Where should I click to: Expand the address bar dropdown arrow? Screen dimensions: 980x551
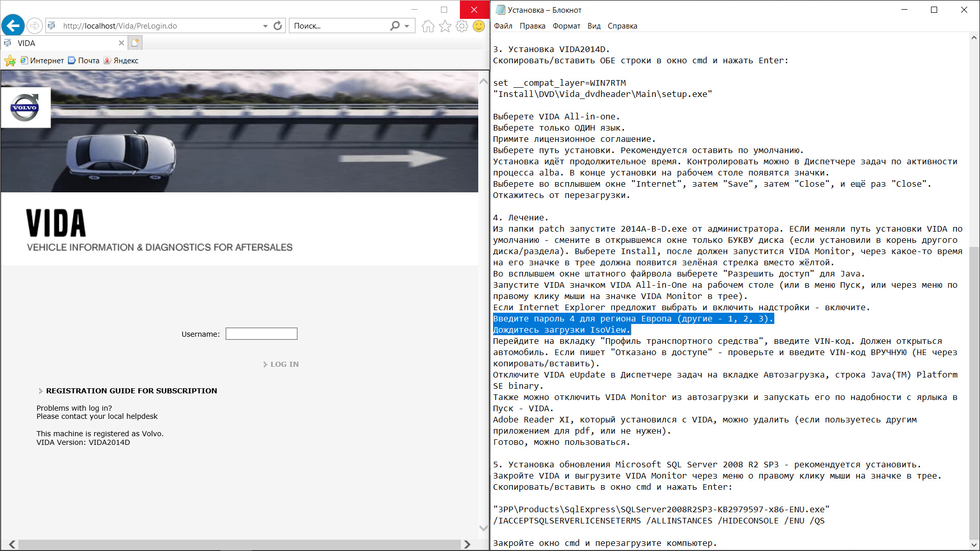pos(265,26)
